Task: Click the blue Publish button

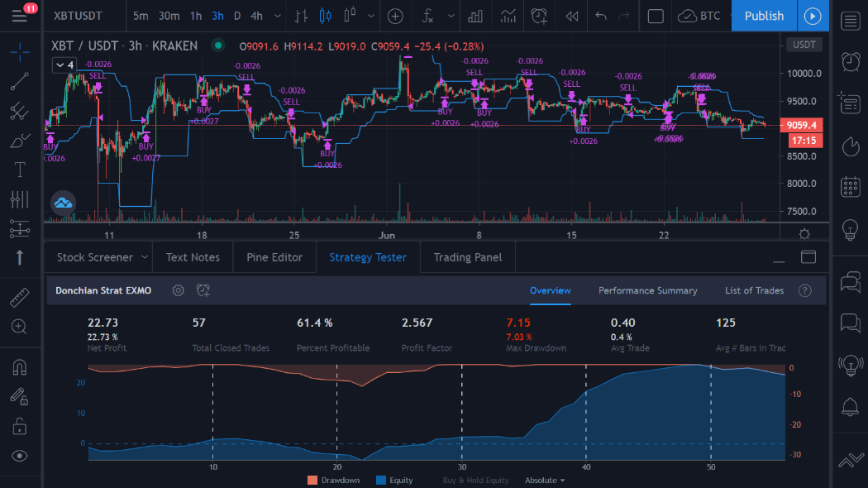Action: tap(764, 16)
